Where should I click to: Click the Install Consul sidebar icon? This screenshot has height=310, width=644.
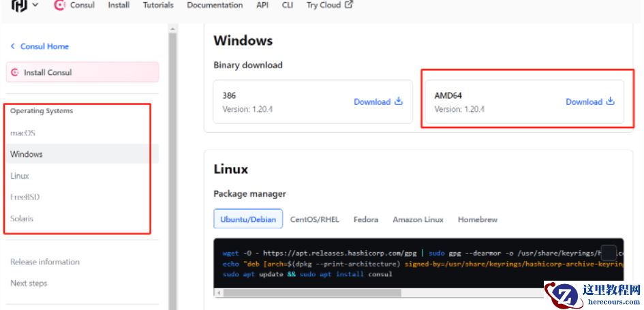pyautogui.click(x=15, y=72)
